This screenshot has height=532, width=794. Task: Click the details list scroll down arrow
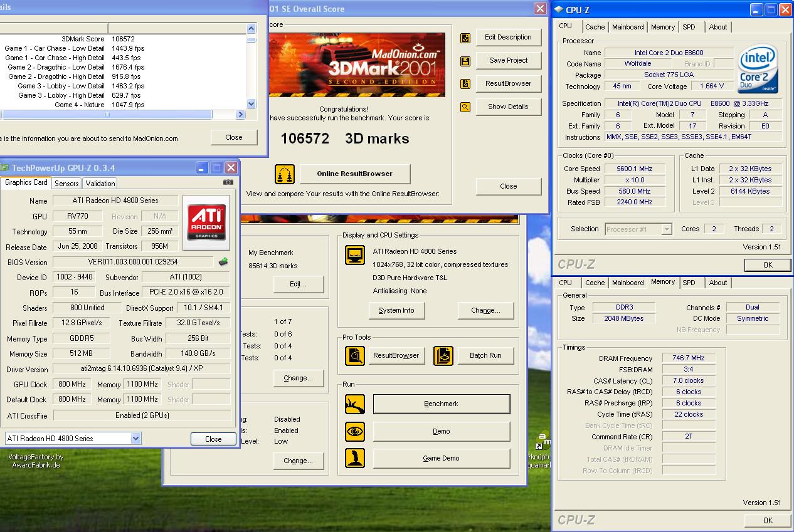coord(251,104)
